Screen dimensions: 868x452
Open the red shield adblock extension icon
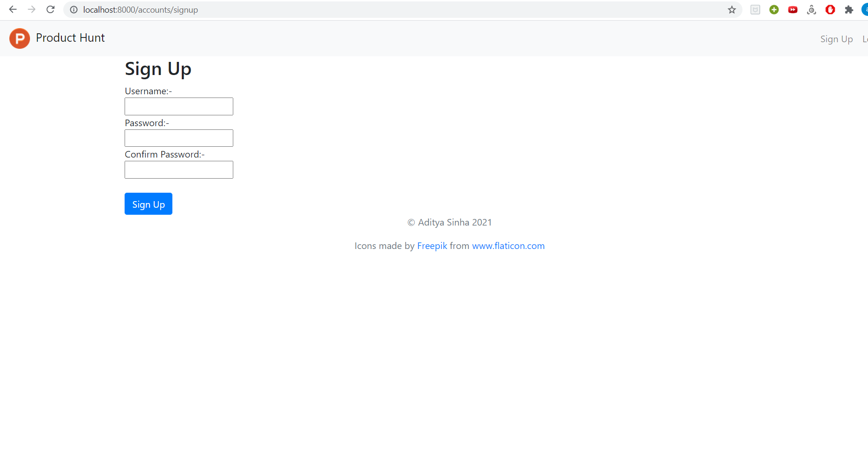830,10
